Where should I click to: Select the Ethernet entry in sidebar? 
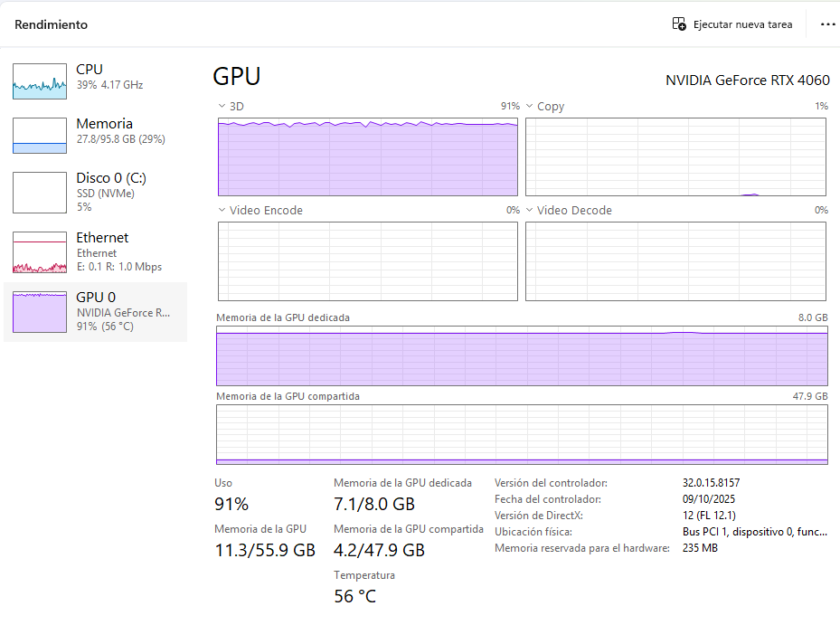102,238
